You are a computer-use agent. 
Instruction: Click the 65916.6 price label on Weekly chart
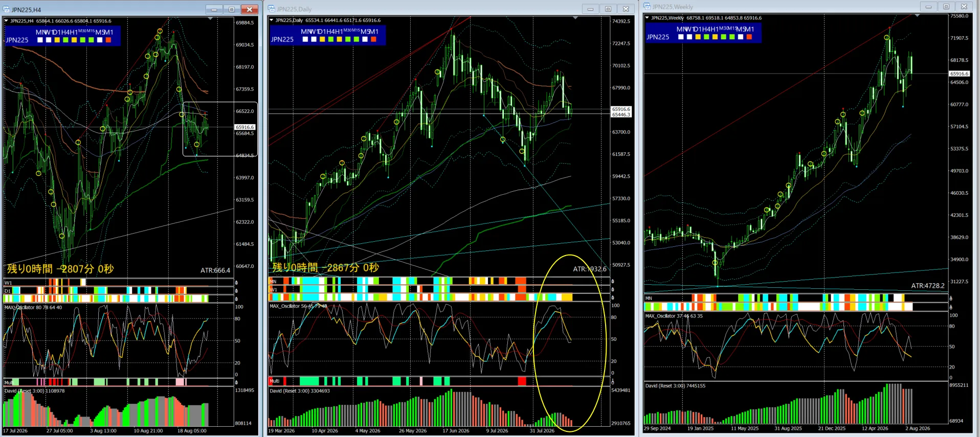tap(959, 74)
